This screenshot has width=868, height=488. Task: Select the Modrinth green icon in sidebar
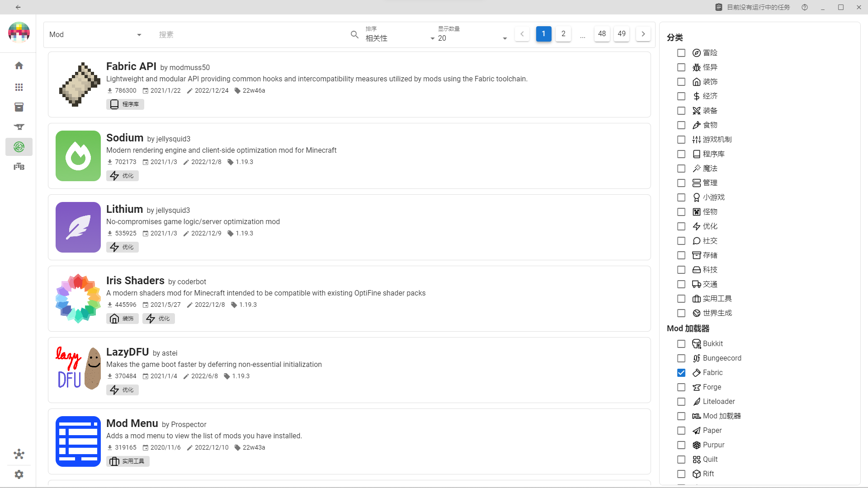[19, 147]
